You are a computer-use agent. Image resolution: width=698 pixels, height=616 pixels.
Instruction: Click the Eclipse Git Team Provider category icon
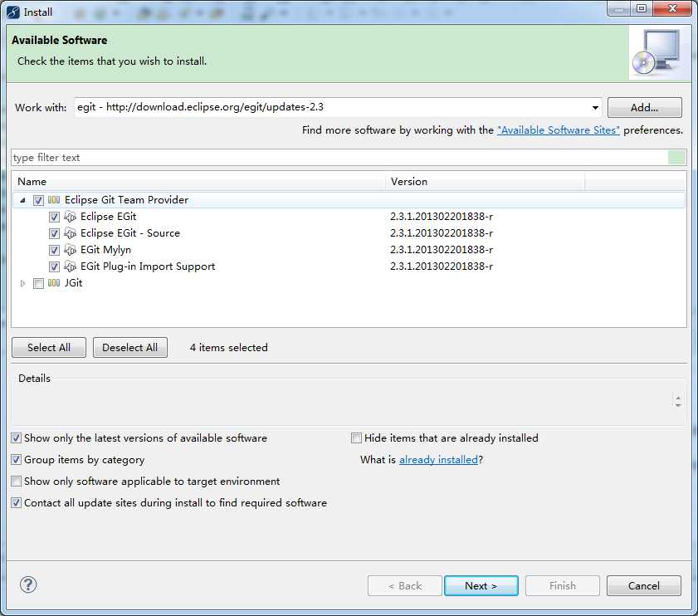(54, 200)
